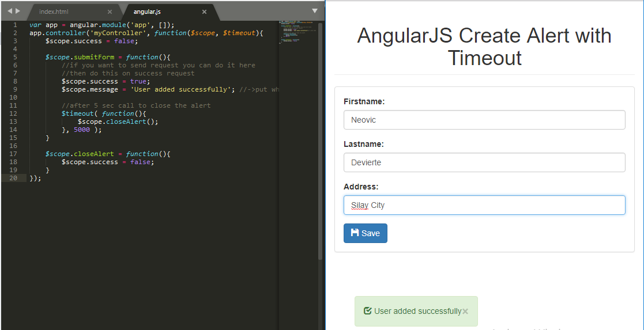Click the 5000 timeout value
Image resolution: width=644 pixels, height=330 pixels.
click(x=82, y=130)
